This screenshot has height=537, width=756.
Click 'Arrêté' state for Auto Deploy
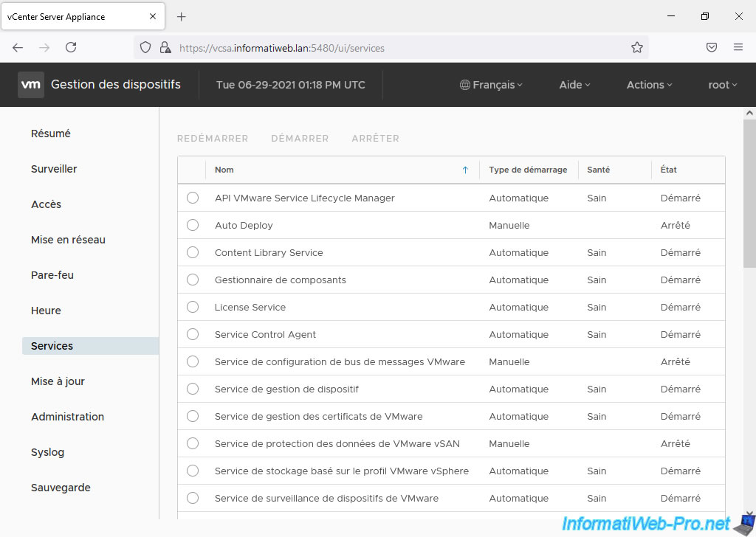coord(675,226)
